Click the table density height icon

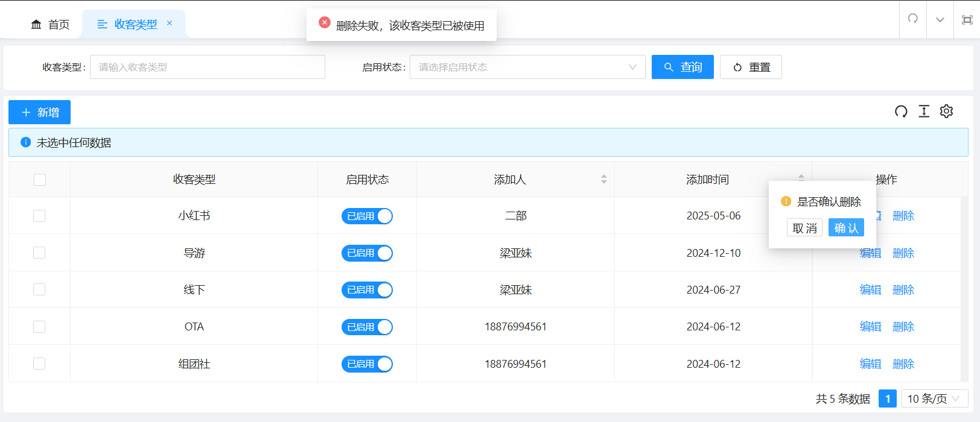[924, 112]
